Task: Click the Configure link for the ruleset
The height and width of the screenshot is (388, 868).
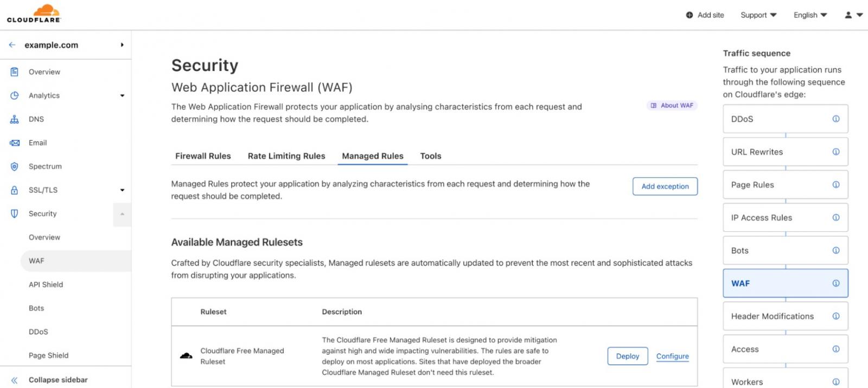Action: [673, 356]
